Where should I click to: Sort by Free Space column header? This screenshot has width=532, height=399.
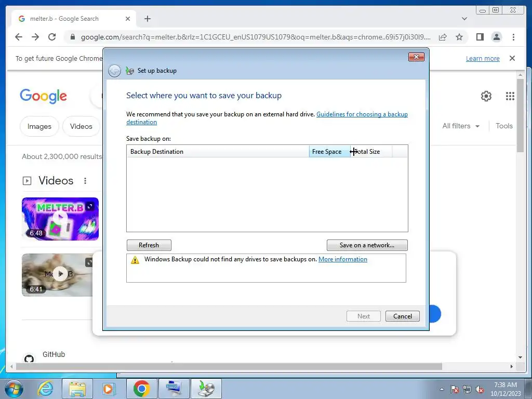click(329, 151)
